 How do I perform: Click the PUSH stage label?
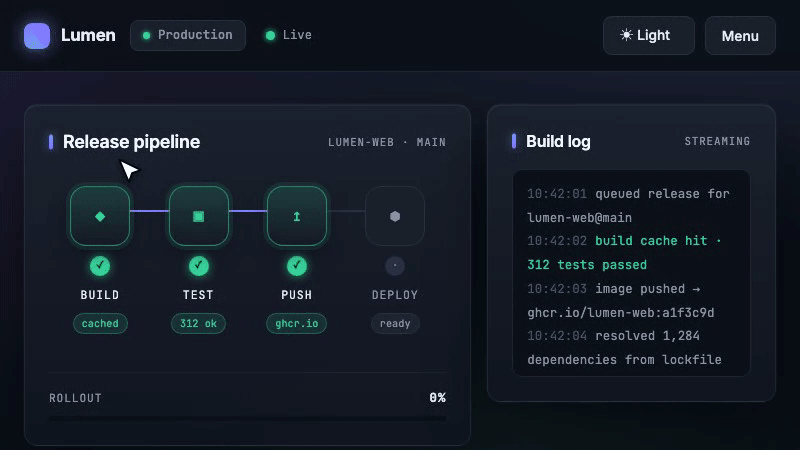click(296, 295)
